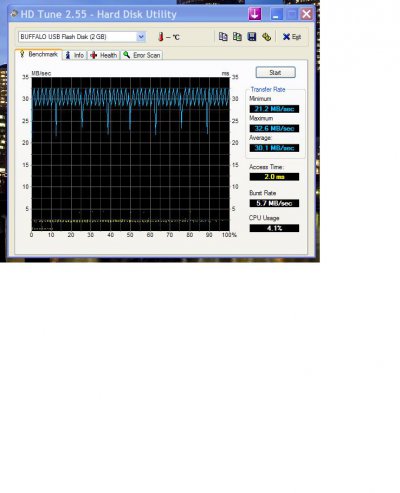Click the CPU Usage value field
400x493 pixels.
coord(274,228)
